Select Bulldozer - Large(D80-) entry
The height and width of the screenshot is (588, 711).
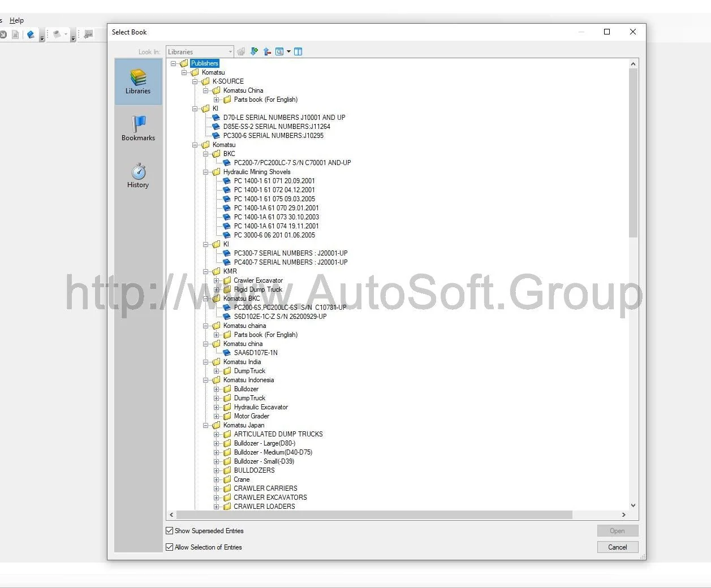[x=265, y=443]
